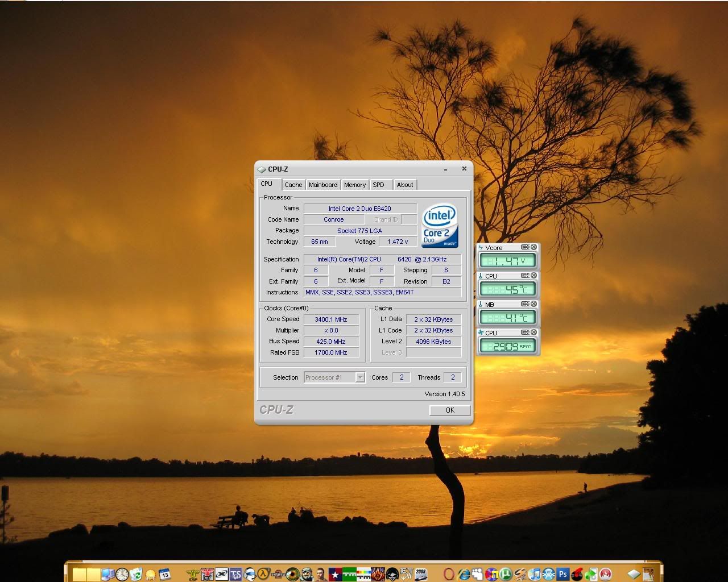Open Photoshop from the dock
The height and width of the screenshot is (582, 728).
[x=563, y=574]
